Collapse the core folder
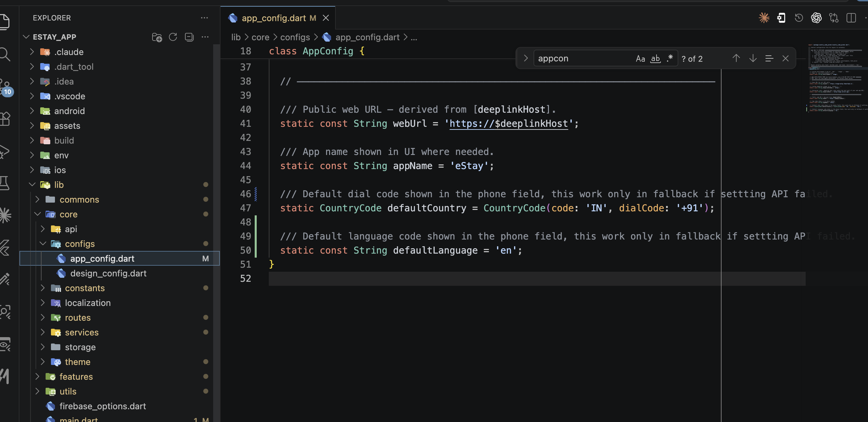Screen dimensions: 868x422 click(38, 214)
